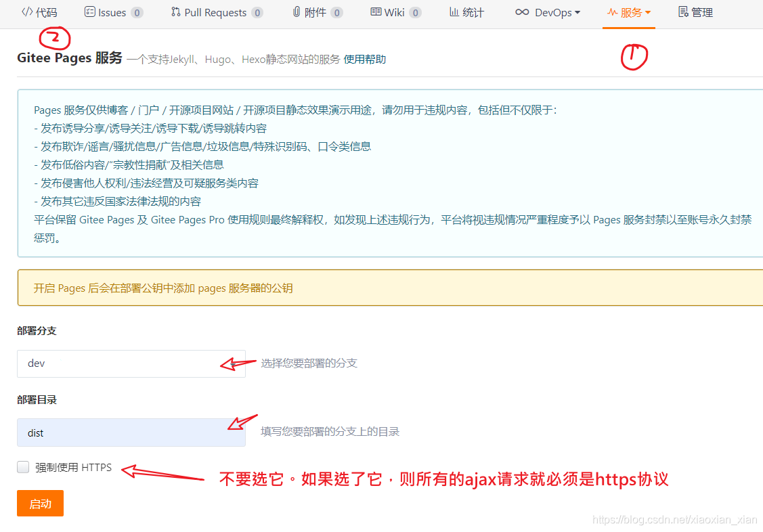763x532 pixels.
Task: Click the Wiki book icon
Action: (x=376, y=12)
